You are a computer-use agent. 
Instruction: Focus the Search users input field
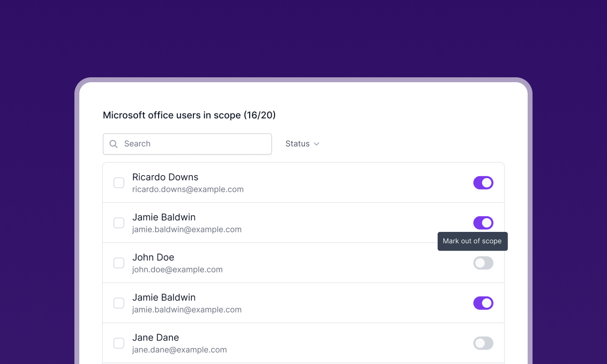(187, 144)
